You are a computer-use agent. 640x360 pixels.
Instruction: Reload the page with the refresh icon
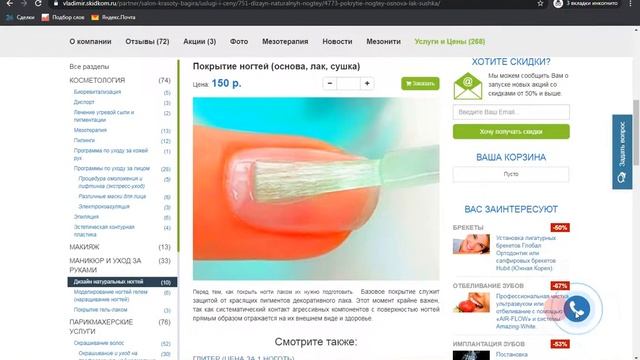point(38,3)
